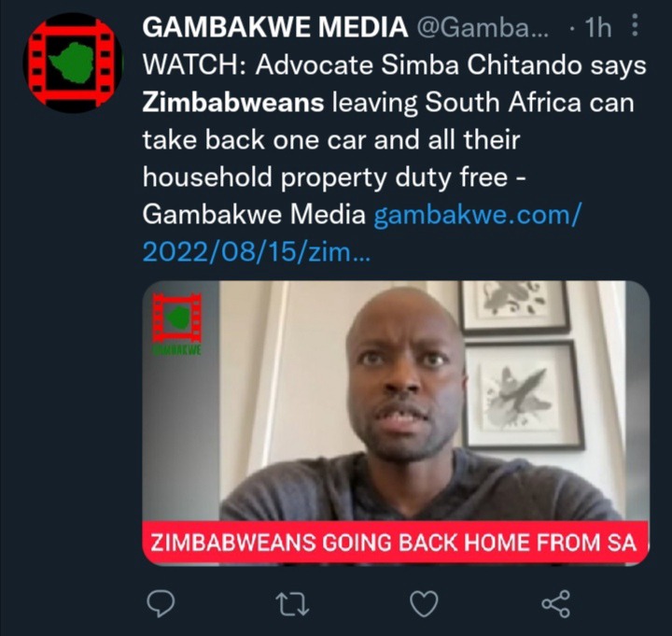Viewport: 672px width, 636px height.
Task: Tap the share icon below the video
Action: pyautogui.click(x=556, y=603)
